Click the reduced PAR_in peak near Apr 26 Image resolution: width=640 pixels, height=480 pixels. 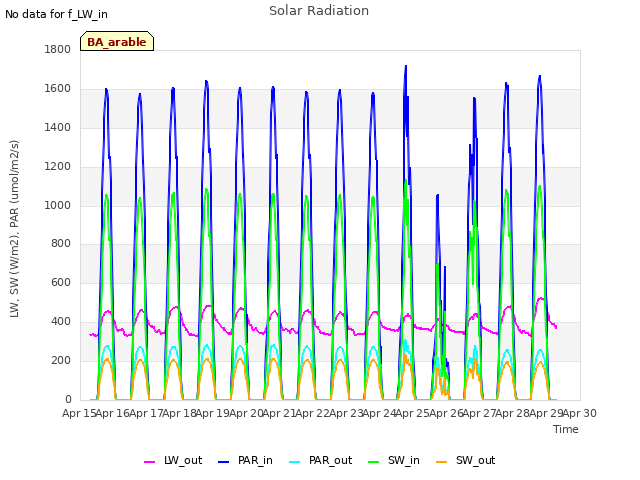(x=438, y=196)
